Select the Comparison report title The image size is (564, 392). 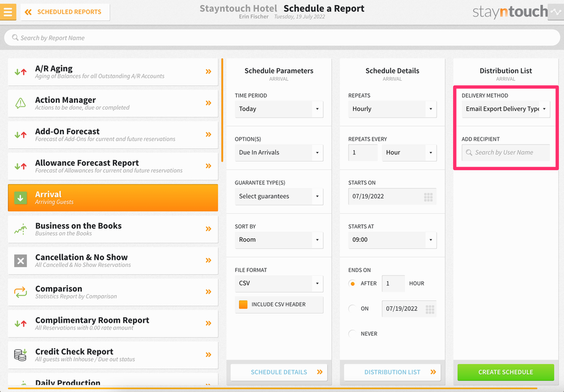tap(59, 288)
